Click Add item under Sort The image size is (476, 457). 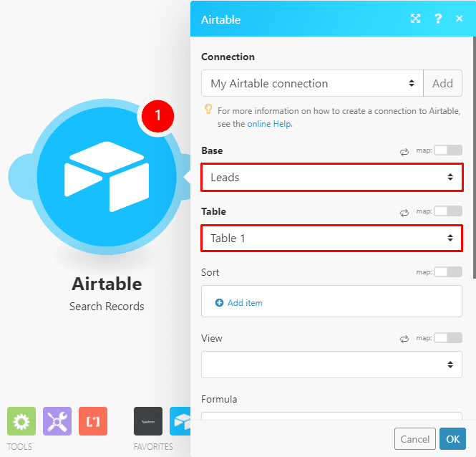pos(239,303)
